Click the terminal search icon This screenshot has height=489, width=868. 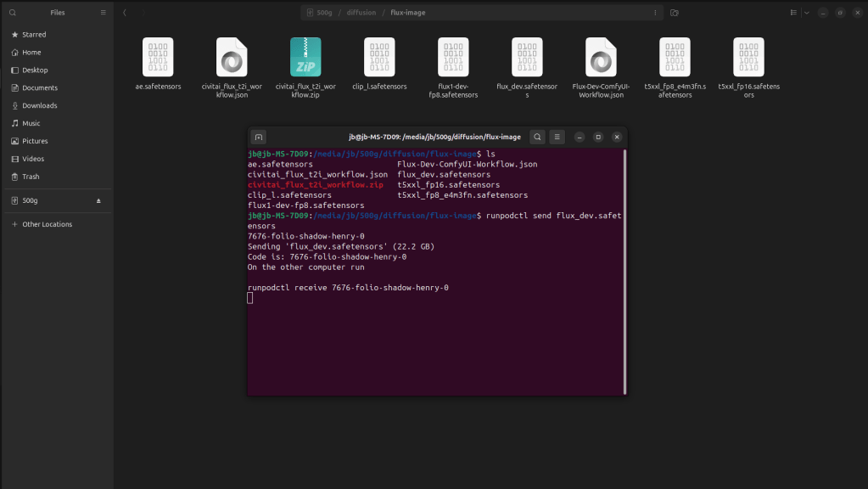pyautogui.click(x=537, y=137)
